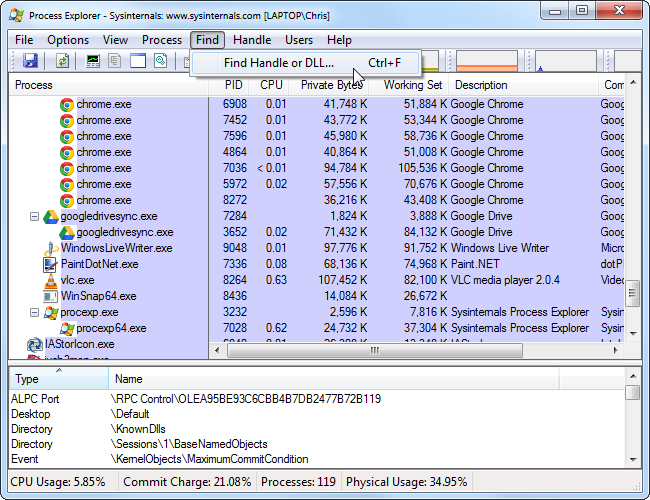Click the Save toolbar icon
This screenshot has width=650, height=500.
click(30, 62)
